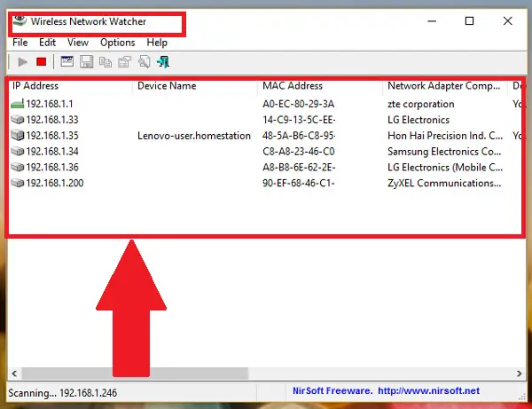This screenshot has width=532, height=409.
Task: Click the Scanning... 192.168.1.246 status text
Action: (62, 393)
